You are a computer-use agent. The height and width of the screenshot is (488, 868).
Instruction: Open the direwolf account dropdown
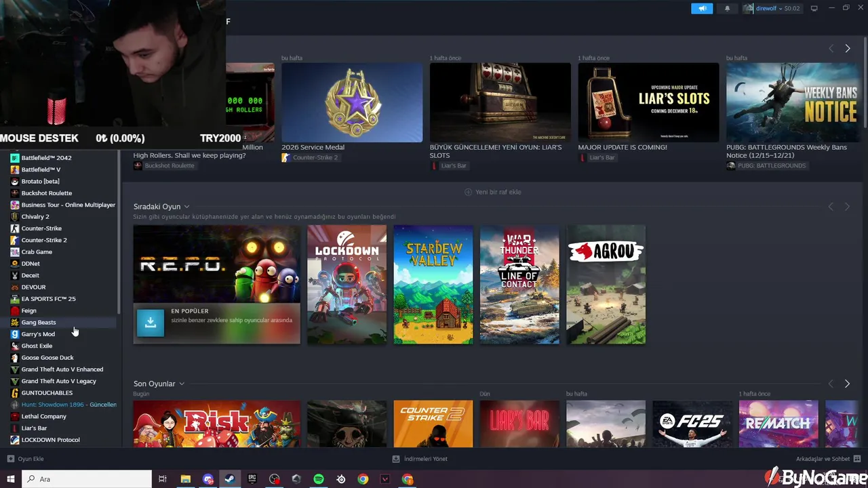(778, 8)
